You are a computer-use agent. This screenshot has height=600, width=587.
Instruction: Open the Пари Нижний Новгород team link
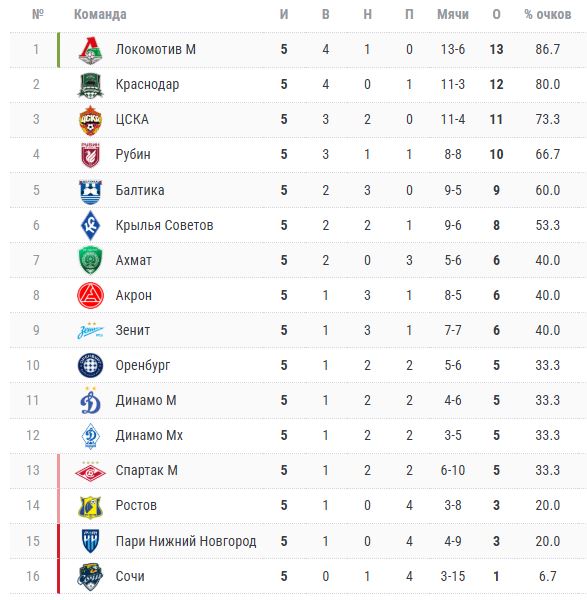pyautogui.click(x=186, y=541)
